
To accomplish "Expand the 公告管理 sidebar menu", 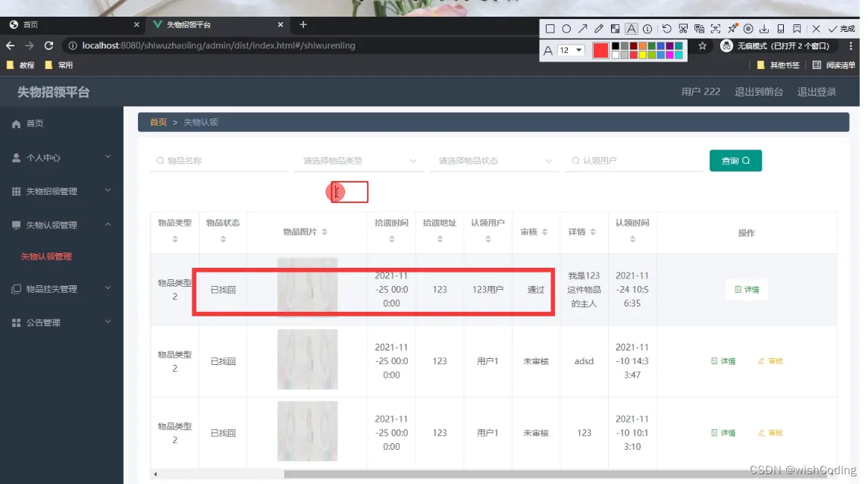I will 61,322.
